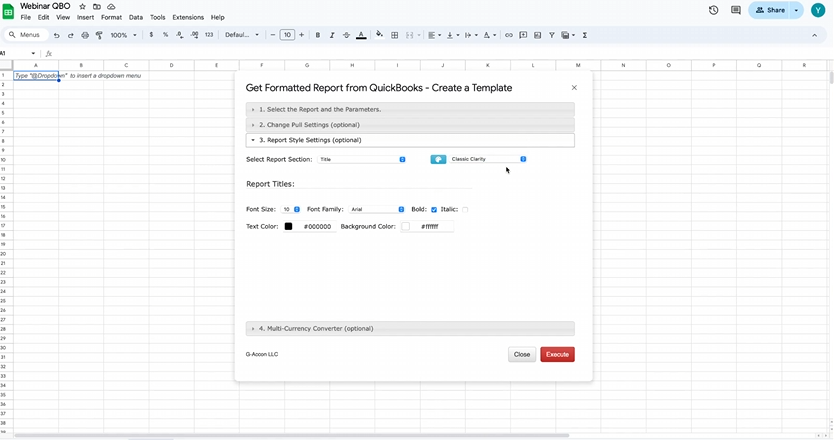The width and height of the screenshot is (834, 440).
Task: Click the dialog's Close button
Action: point(522,354)
